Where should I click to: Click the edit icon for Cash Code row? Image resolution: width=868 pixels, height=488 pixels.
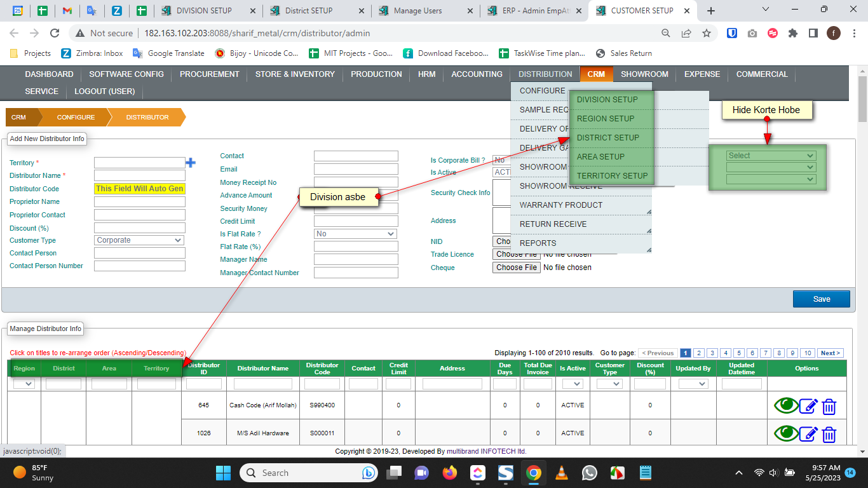coord(808,406)
